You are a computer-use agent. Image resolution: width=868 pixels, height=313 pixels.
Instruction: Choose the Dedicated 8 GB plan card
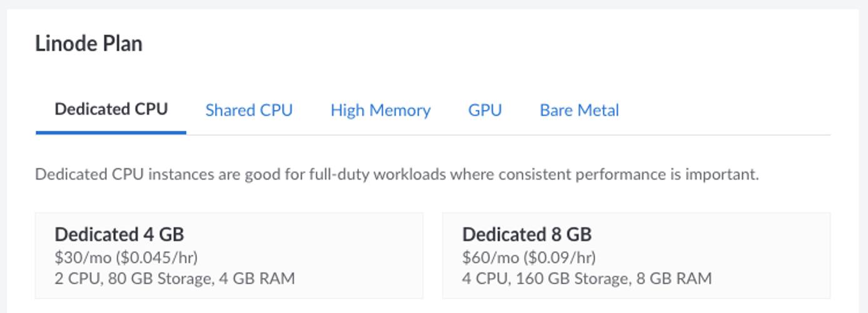636,255
